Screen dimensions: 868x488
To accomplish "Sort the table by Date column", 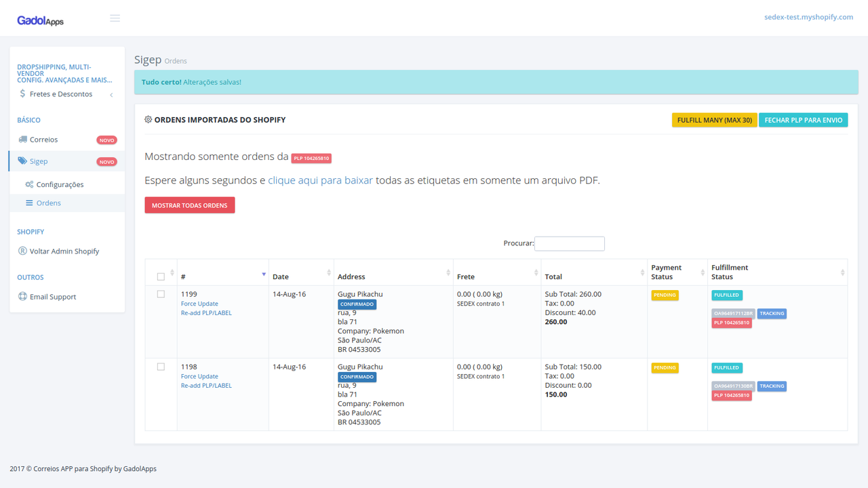I will click(302, 272).
